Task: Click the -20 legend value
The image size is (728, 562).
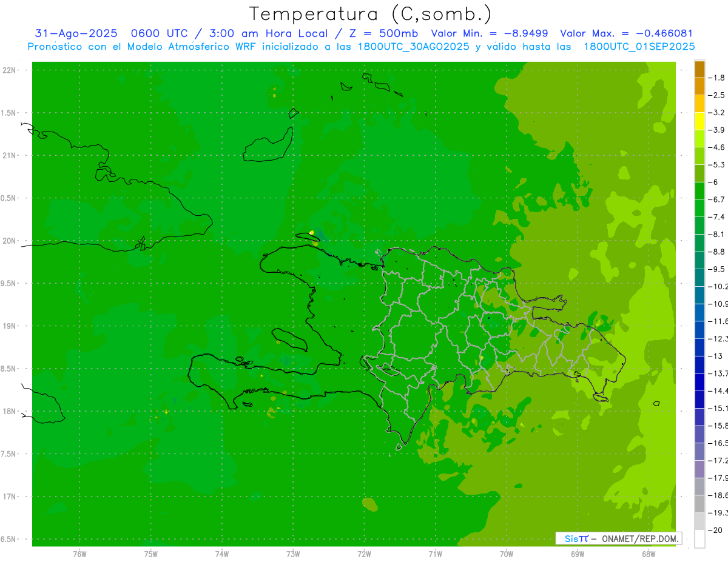Action: click(716, 530)
